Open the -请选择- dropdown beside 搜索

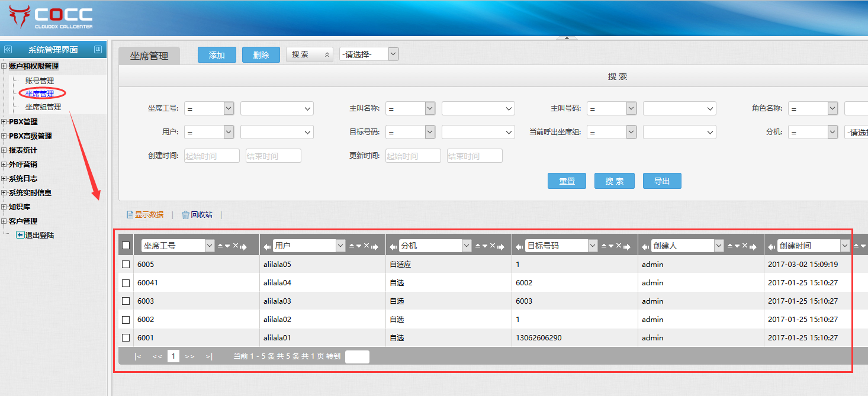pyautogui.click(x=369, y=54)
